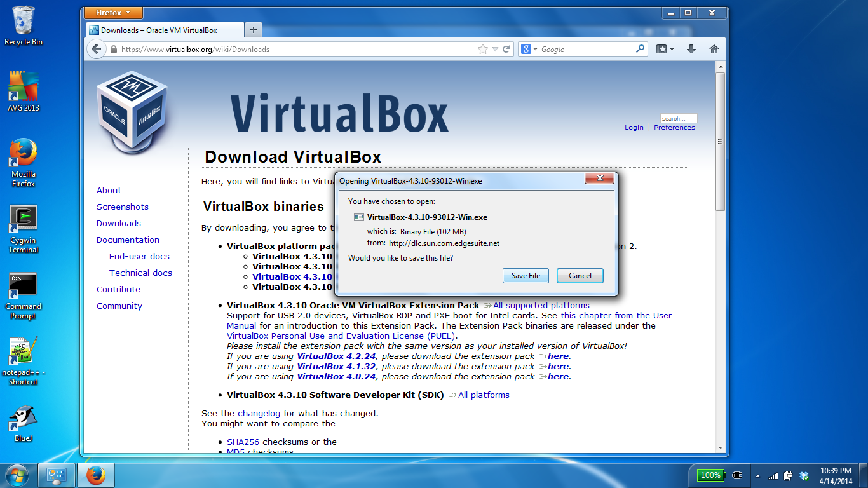868x488 pixels.
Task: Open the VirtualBox 4.2.24 link
Action: [x=337, y=356]
